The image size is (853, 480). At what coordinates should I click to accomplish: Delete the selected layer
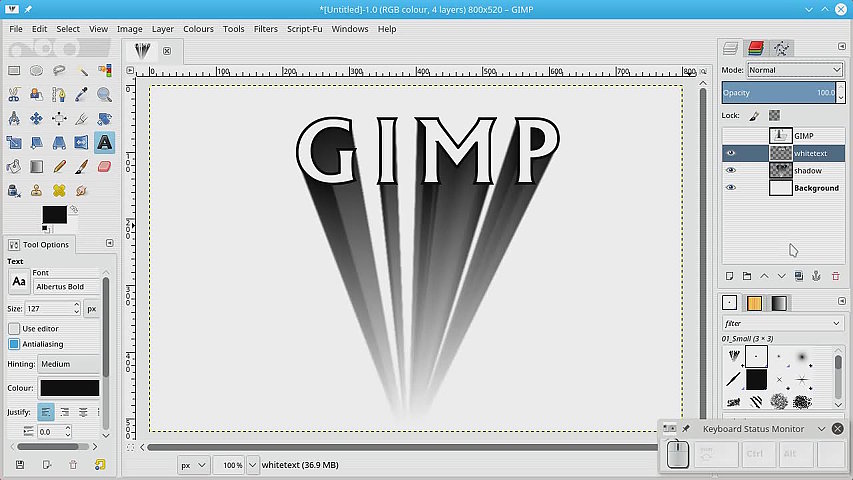pos(836,276)
